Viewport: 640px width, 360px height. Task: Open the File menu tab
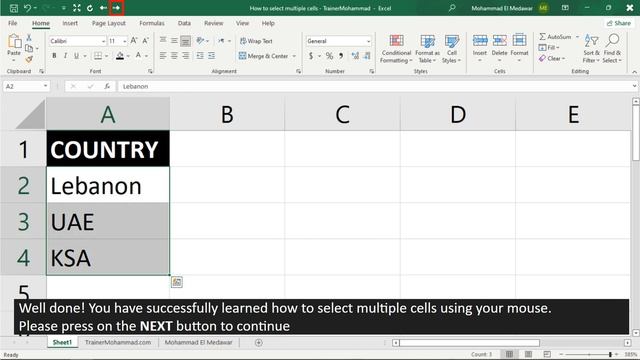coord(13,23)
